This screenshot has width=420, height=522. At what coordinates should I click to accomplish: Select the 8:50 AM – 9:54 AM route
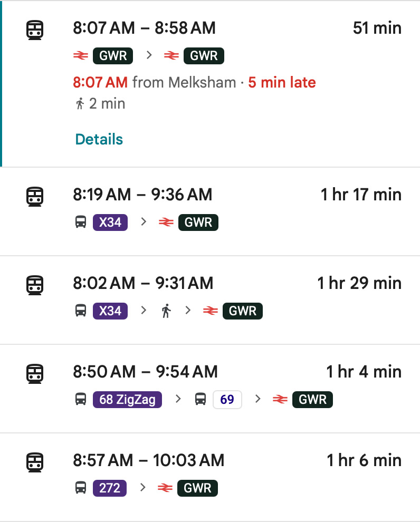[145, 372]
